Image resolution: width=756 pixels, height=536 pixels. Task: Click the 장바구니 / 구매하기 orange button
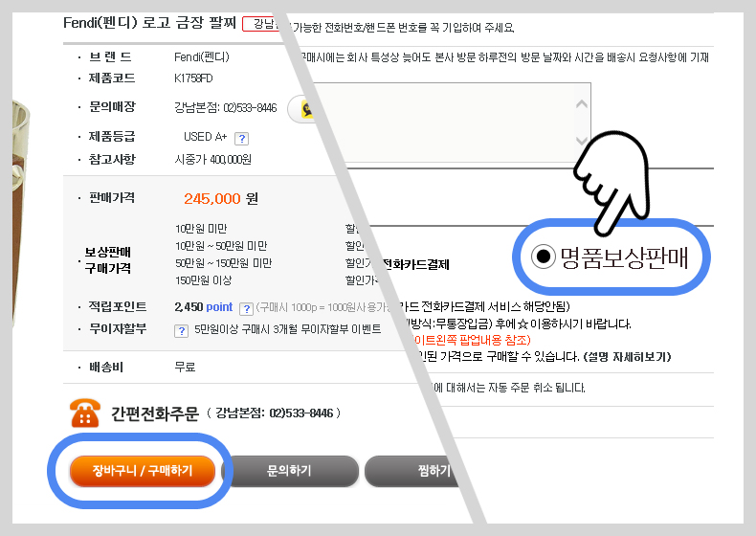(143, 470)
